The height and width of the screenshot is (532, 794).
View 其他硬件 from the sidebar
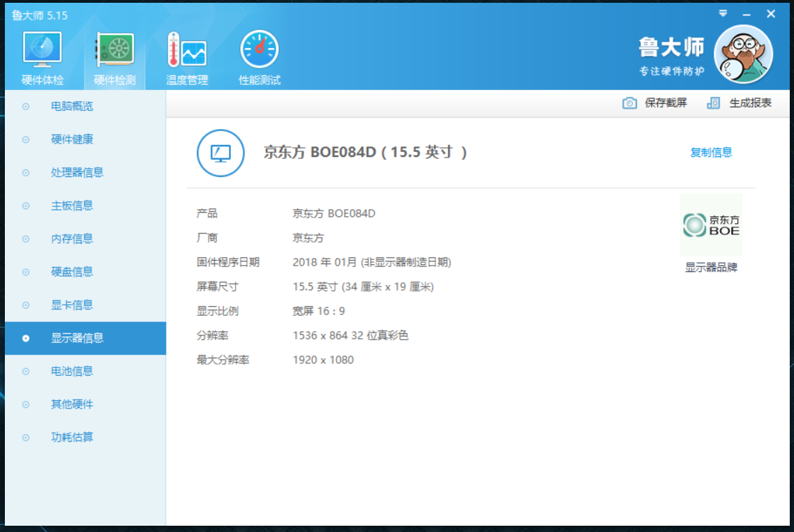point(86,404)
